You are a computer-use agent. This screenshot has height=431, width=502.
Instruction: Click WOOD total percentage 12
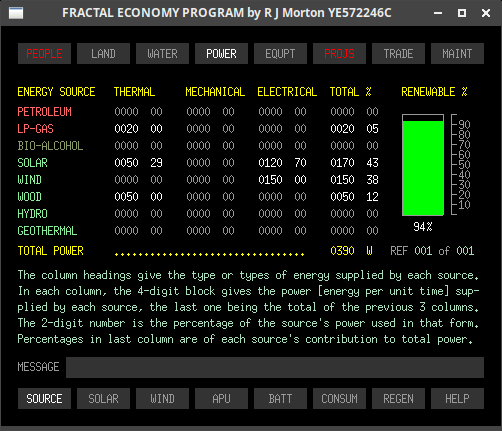372,197
